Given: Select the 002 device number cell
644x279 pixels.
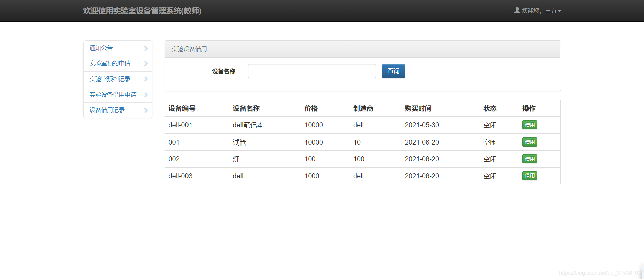Looking at the screenshot, I should (197, 159).
